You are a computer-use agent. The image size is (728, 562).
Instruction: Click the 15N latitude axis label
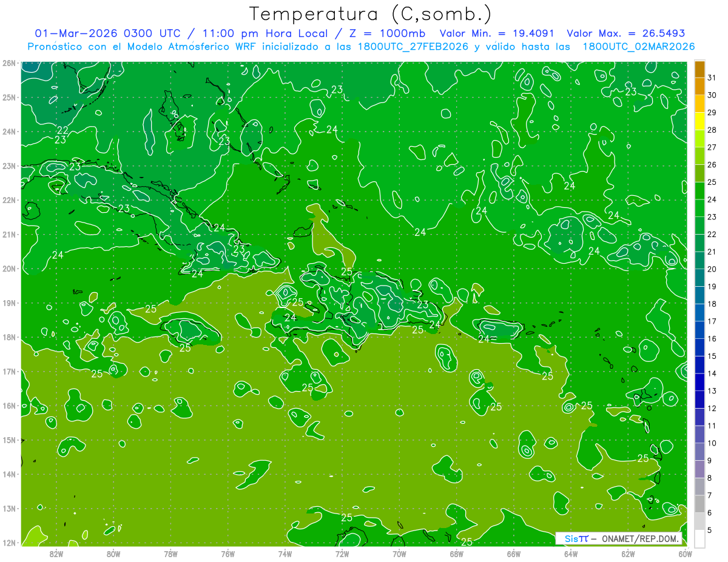[x=9, y=440]
